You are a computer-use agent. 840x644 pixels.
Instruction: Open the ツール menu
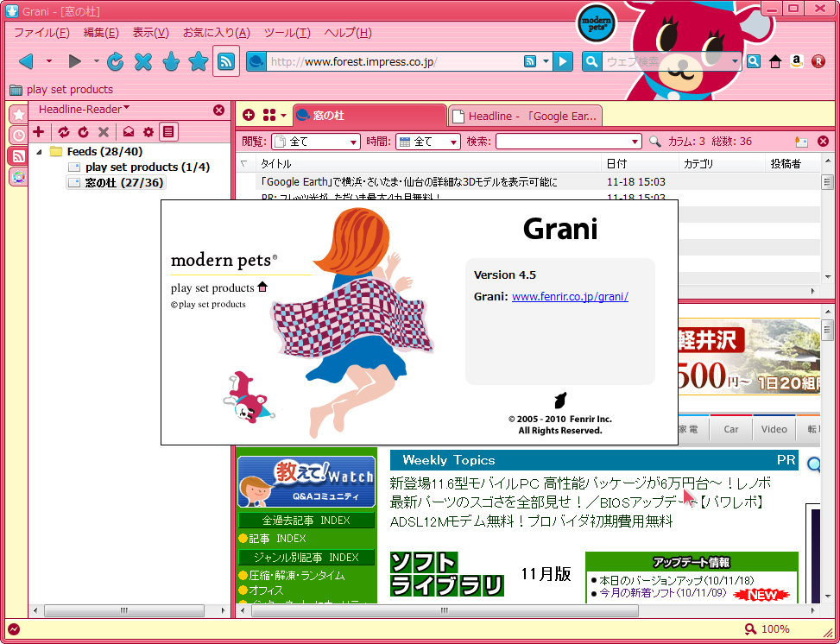click(x=287, y=33)
